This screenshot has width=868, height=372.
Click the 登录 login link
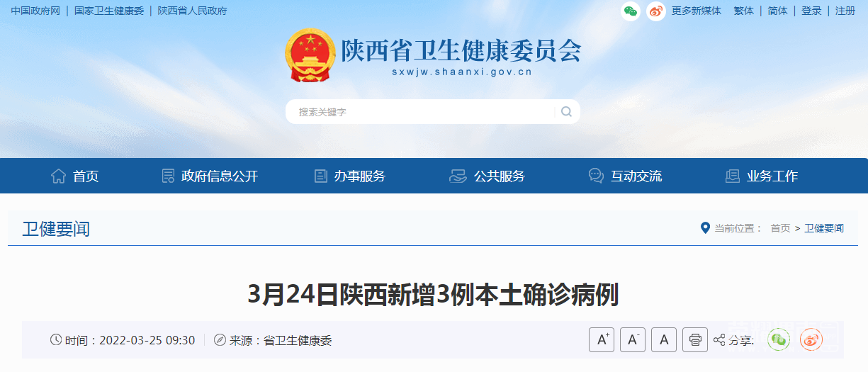pyautogui.click(x=812, y=11)
